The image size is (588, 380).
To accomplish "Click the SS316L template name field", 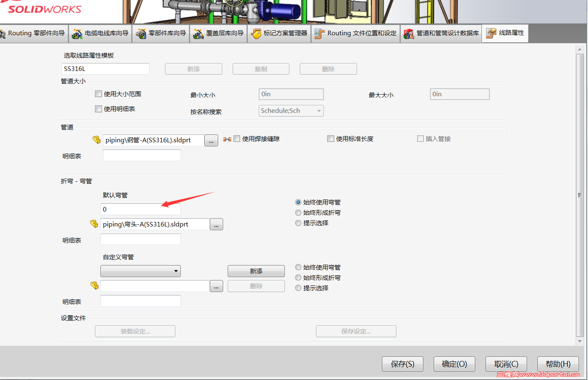I will 105,69.
